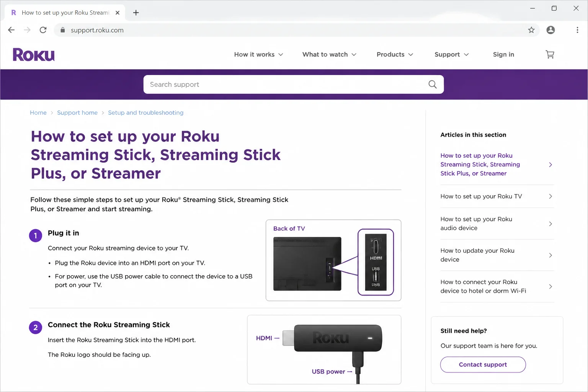Click the Back of TV diagram image
This screenshot has height=392, width=588.
(x=333, y=260)
